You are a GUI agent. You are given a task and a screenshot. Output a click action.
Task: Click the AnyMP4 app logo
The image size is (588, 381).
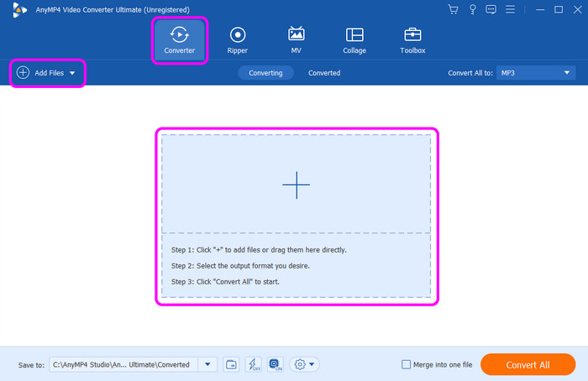click(x=19, y=10)
